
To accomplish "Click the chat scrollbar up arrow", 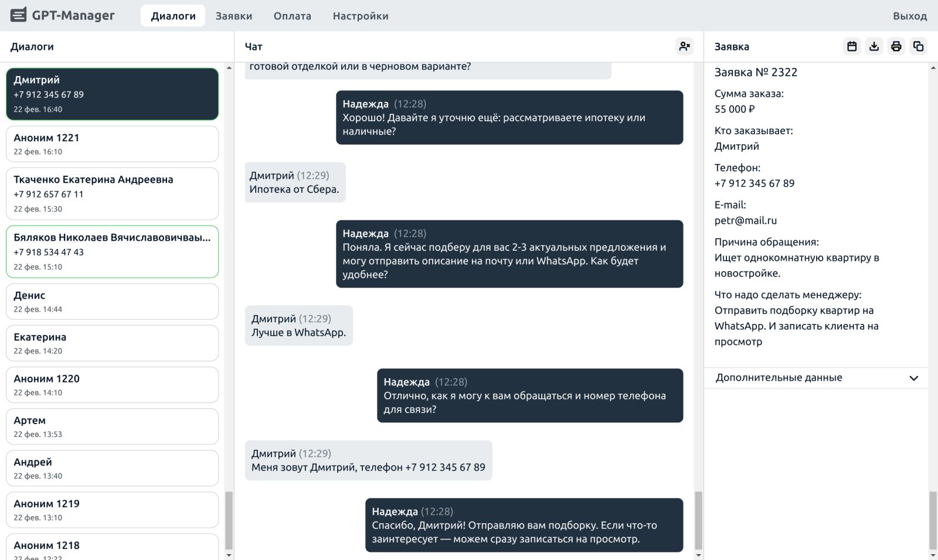I will pos(698,68).
